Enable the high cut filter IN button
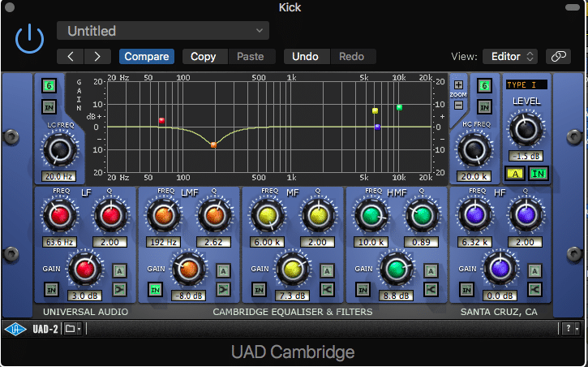The width and height of the screenshot is (588, 367). click(484, 107)
